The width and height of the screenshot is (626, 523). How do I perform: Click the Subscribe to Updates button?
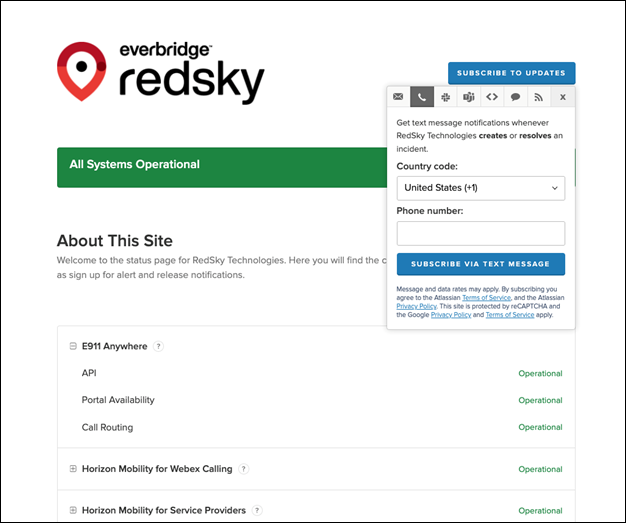(511, 73)
